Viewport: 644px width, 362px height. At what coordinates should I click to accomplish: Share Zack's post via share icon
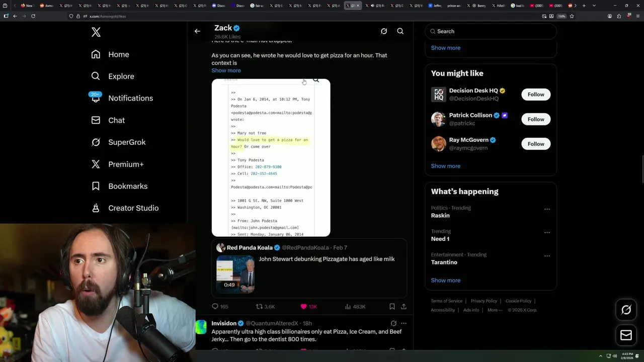click(x=404, y=306)
